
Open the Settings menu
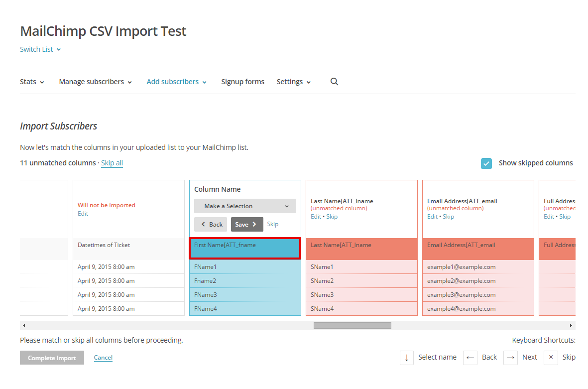tap(294, 82)
